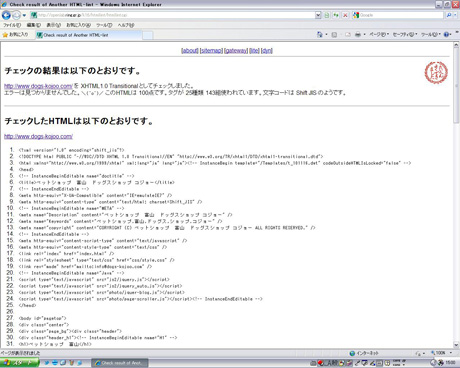The height and width of the screenshot is (368, 460).
Task: Open the search provider dropdown arrow
Action: tap(455, 15)
